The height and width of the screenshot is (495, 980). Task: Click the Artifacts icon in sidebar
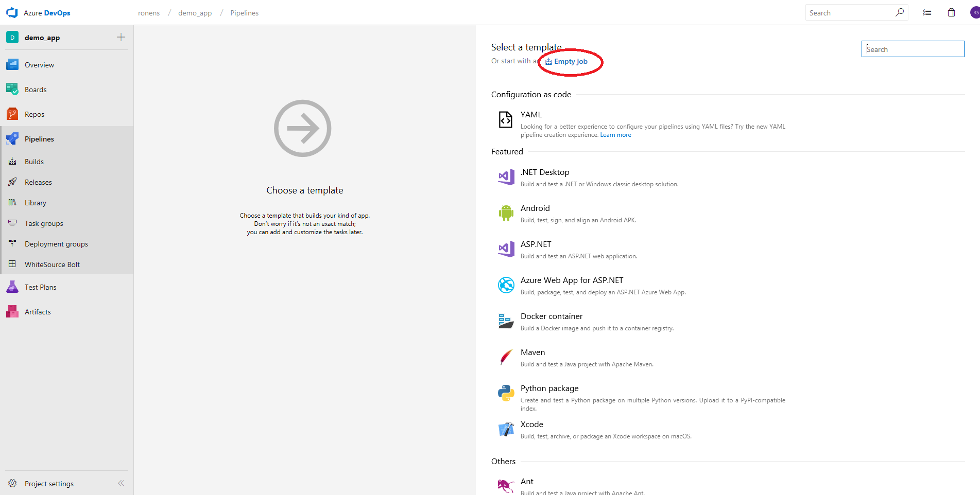click(12, 312)
